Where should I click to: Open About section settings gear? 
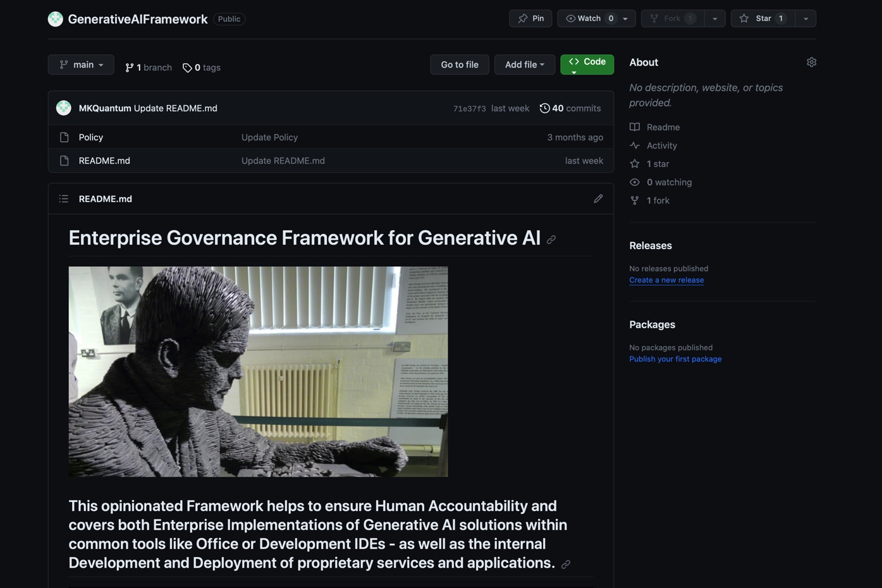[811, 62]
